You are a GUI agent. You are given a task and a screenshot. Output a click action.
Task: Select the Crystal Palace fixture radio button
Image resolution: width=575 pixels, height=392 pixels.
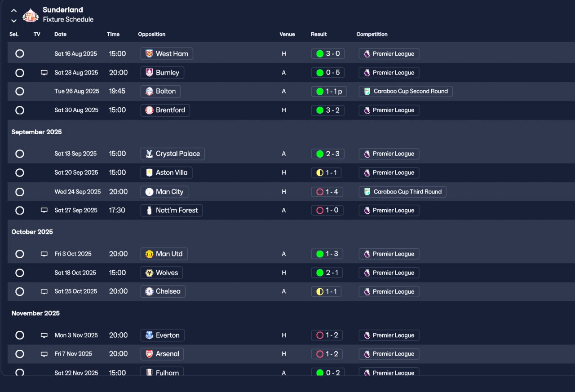(20, 154)
